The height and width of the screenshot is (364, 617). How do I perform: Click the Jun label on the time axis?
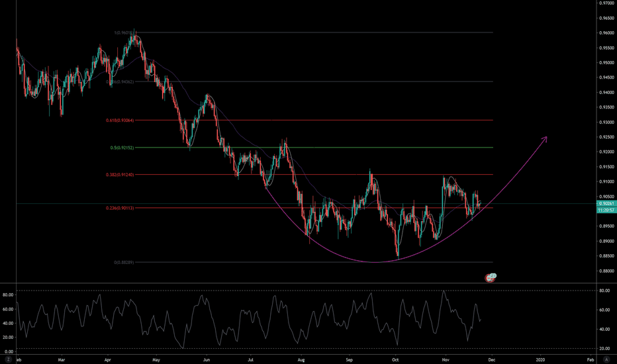[x=207, y=359]
